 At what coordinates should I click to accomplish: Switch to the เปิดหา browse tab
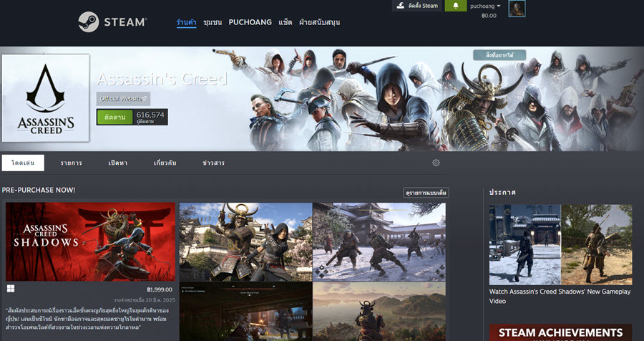pyautogui.click(x=118, y=163)
